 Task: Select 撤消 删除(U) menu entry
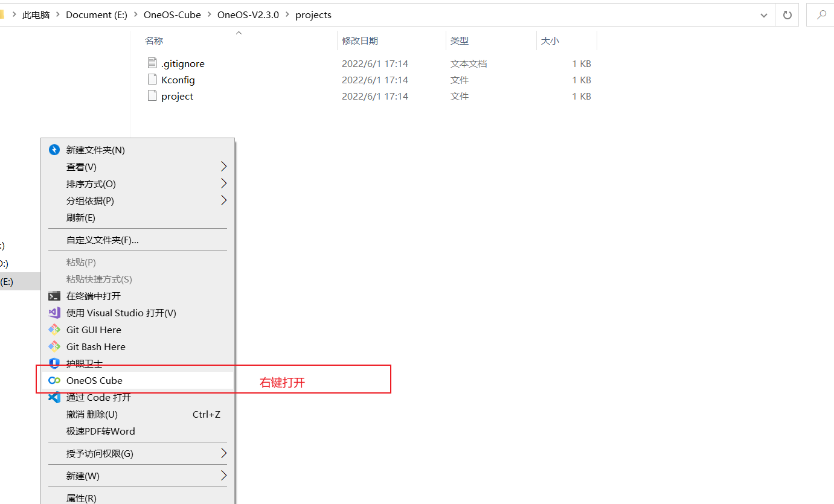pyautogui.click(x=138, y=414)
